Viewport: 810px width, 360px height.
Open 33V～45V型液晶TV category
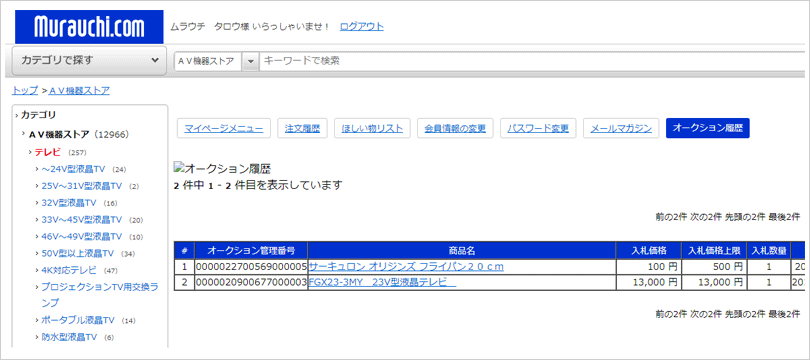(82, 220)
